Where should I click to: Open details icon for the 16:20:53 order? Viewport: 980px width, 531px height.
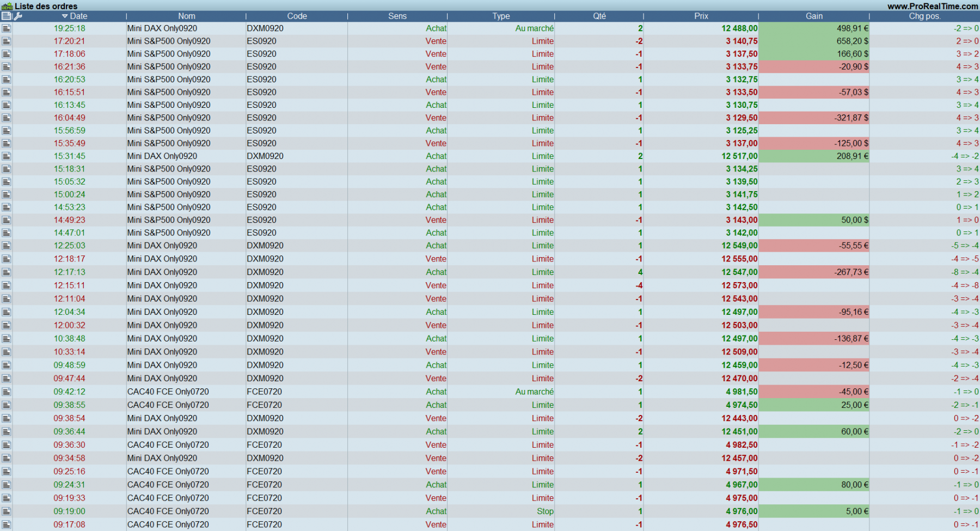point(7,80)
